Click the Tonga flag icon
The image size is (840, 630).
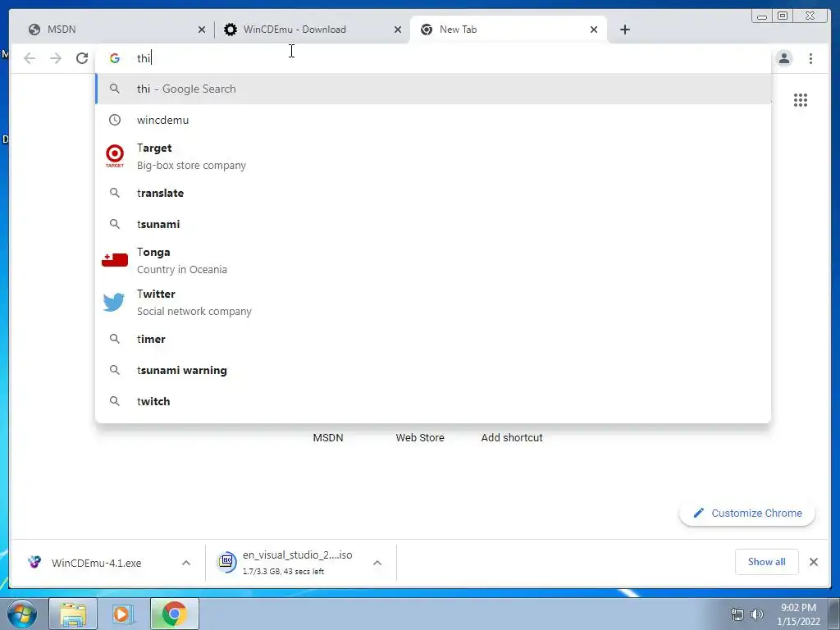115,260
